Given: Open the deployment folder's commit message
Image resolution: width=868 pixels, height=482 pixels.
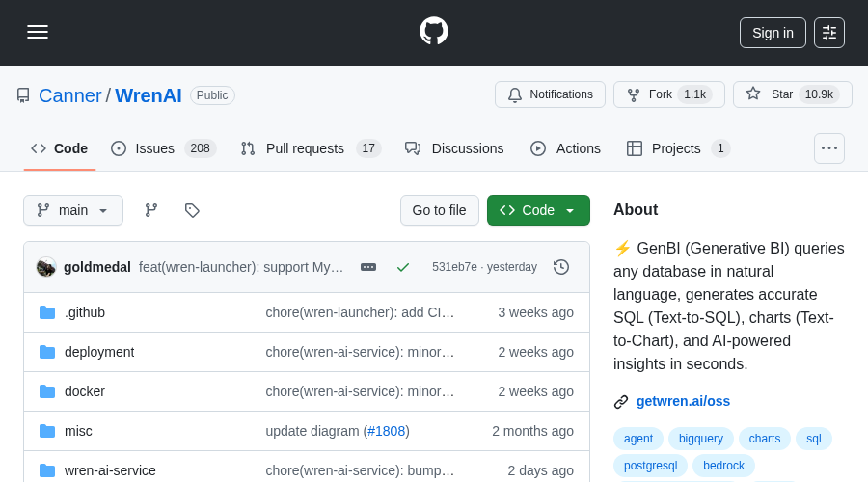Looking at the screenshot, I should coord(360,352).
